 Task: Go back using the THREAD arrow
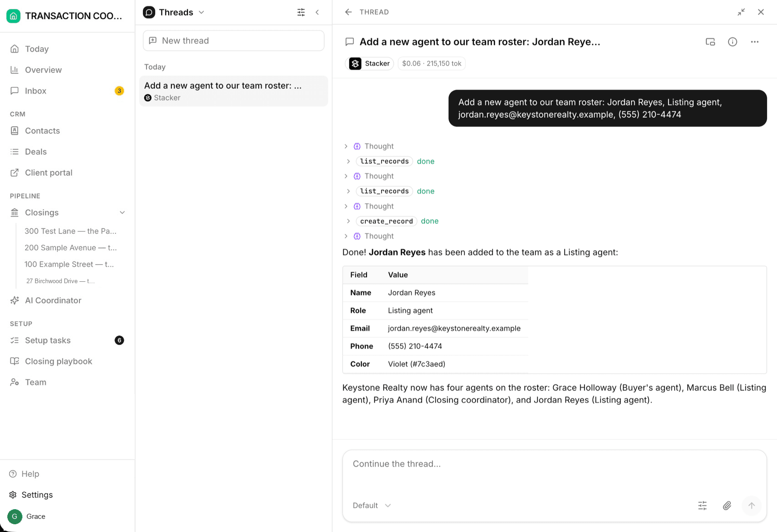point(348,12)
